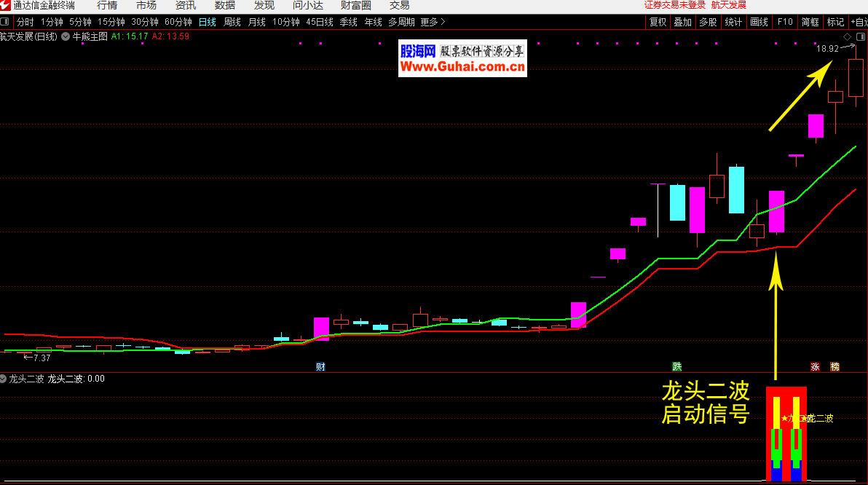Click the 涨 event marker icon
868x485 pixels.
pyautogui.click(x=815, y=366)
